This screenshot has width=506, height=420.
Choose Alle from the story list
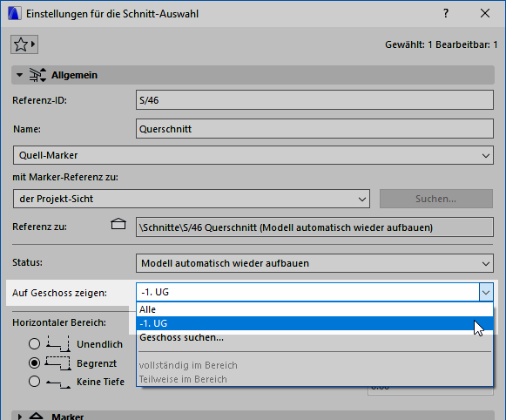click(314, 309)
